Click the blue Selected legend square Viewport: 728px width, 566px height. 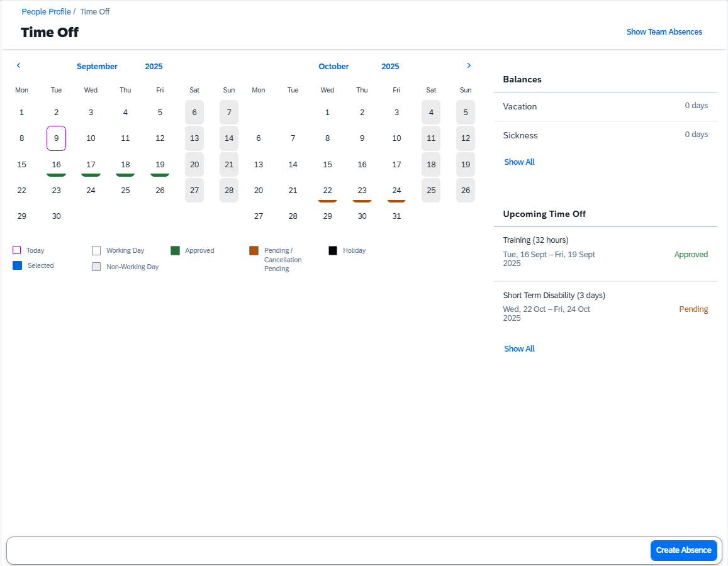coord(18,265)
